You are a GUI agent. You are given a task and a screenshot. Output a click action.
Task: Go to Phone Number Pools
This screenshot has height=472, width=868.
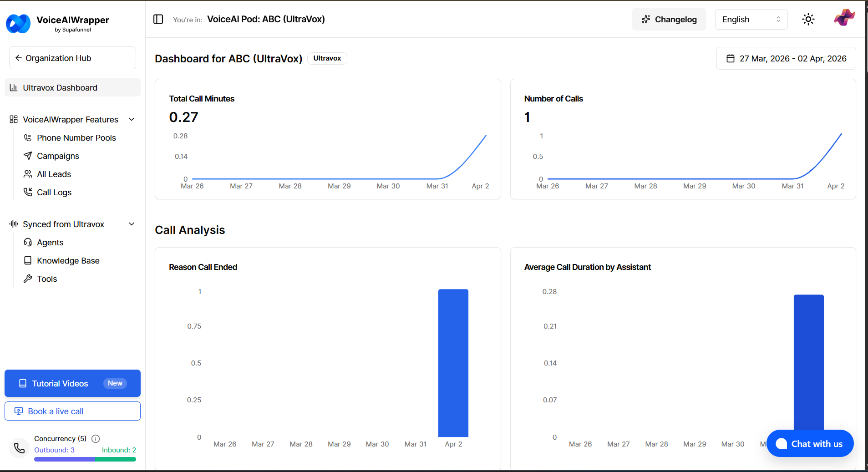[x=76, y=138]
